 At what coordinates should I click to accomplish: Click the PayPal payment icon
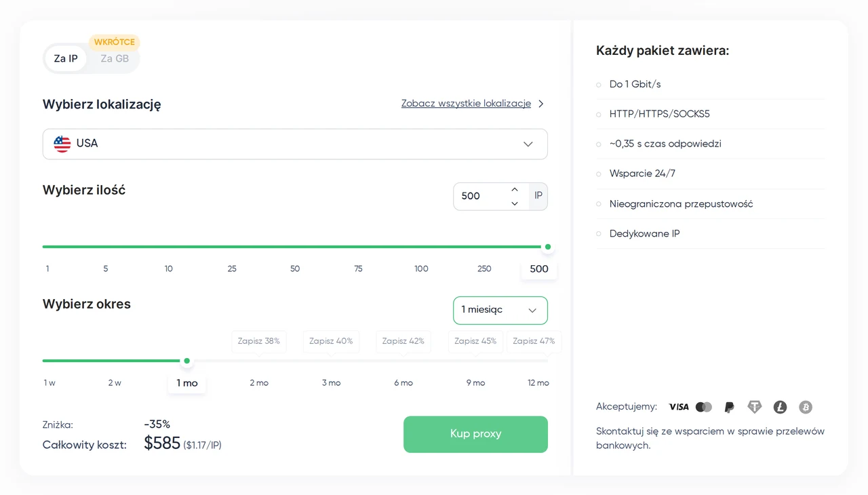(729, 407)
